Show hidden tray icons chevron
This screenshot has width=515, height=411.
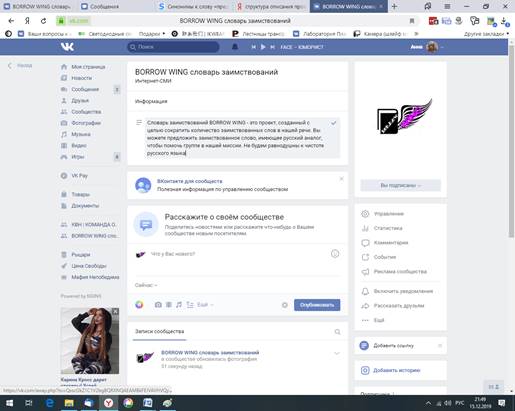[x=428, y=403]
